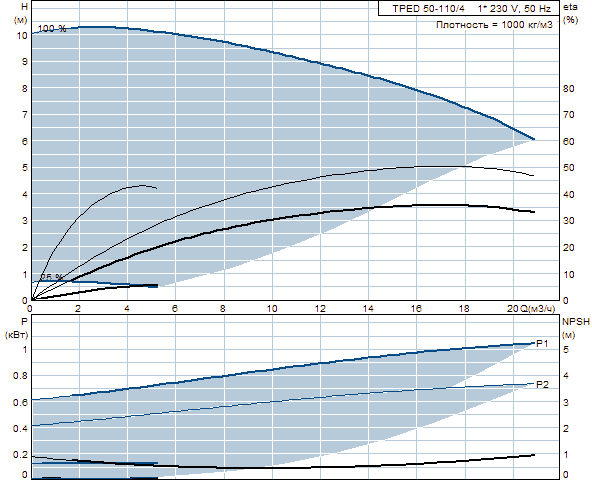Click the 12 tick on the flow axis
This screenshot has width=592, height=480.
click(x=320, y=309)
